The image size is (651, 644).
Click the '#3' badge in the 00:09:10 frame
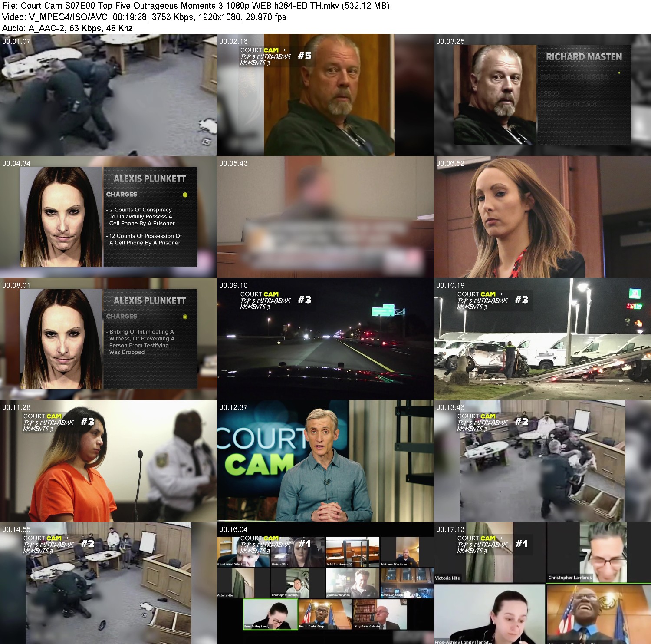pos(305,300)
